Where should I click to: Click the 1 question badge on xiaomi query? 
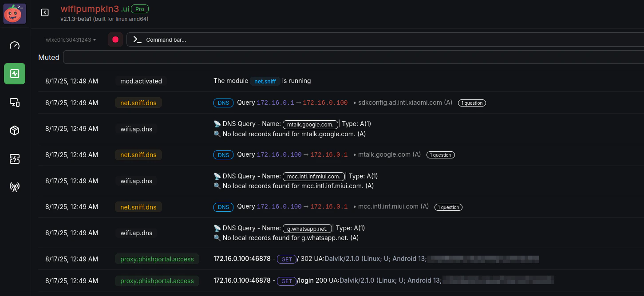pos(472,103)
